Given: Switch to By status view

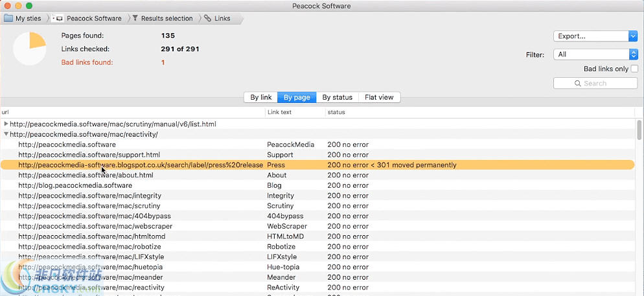Looking at the screenshot, I should tap(337, 97).
